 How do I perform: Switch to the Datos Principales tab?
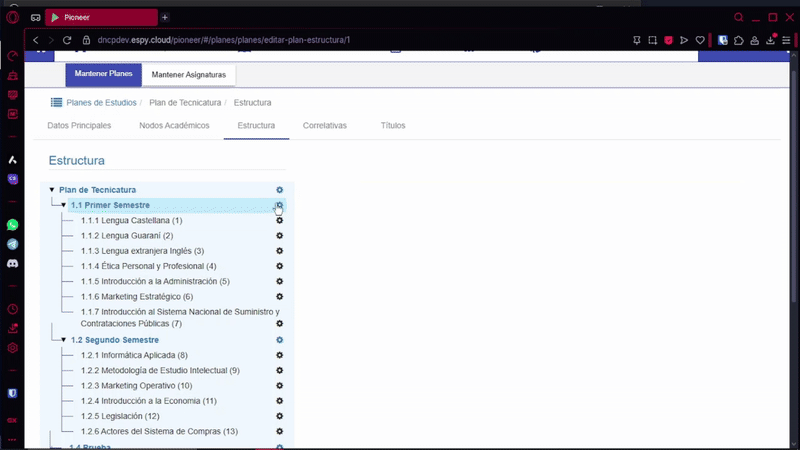point(79,126)
